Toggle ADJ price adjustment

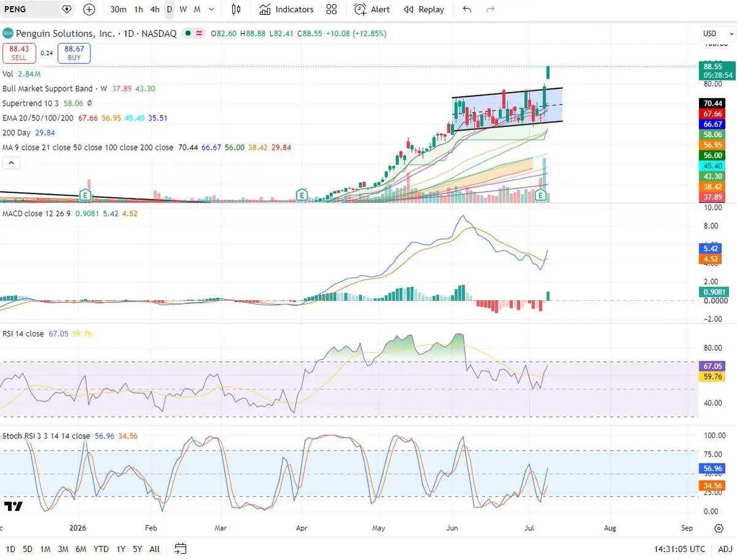pyautogui.click(x=725, y=549)
